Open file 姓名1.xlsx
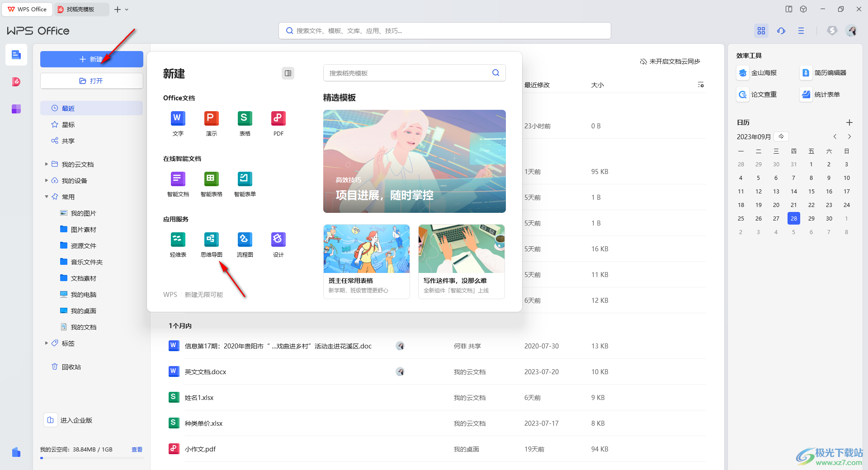The height and width of the screenshot is (470, 868). point(199,397)
